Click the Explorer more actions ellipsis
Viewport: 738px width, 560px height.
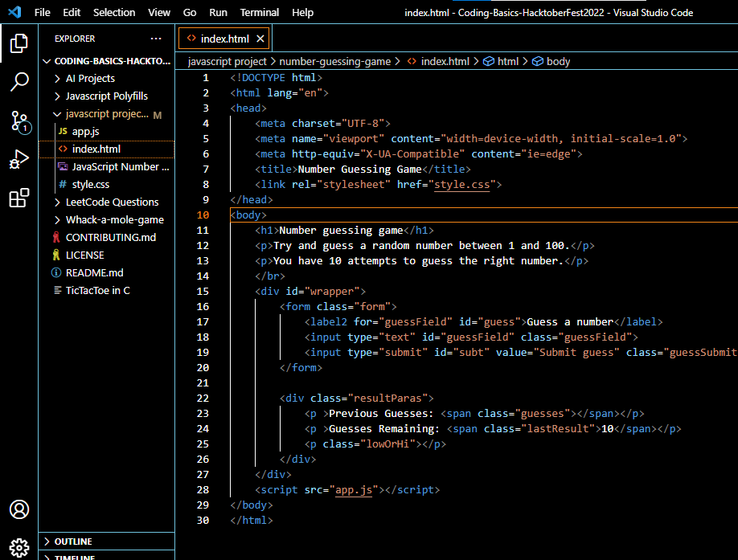156,39
